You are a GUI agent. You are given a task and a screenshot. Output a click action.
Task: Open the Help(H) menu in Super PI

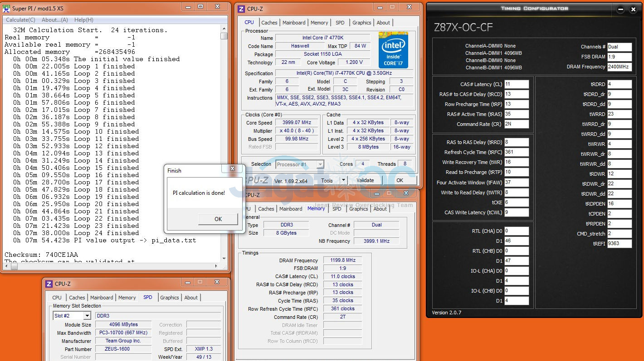click(83, 20)
